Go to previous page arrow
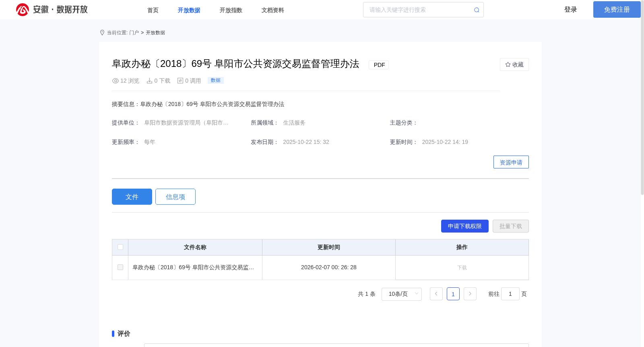 tap(436, 294)
